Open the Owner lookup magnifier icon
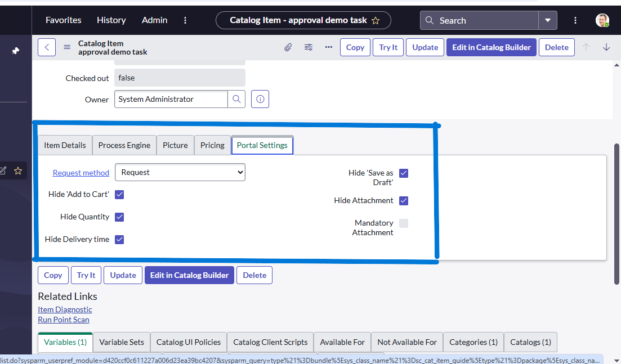 (x=236, y=99)
